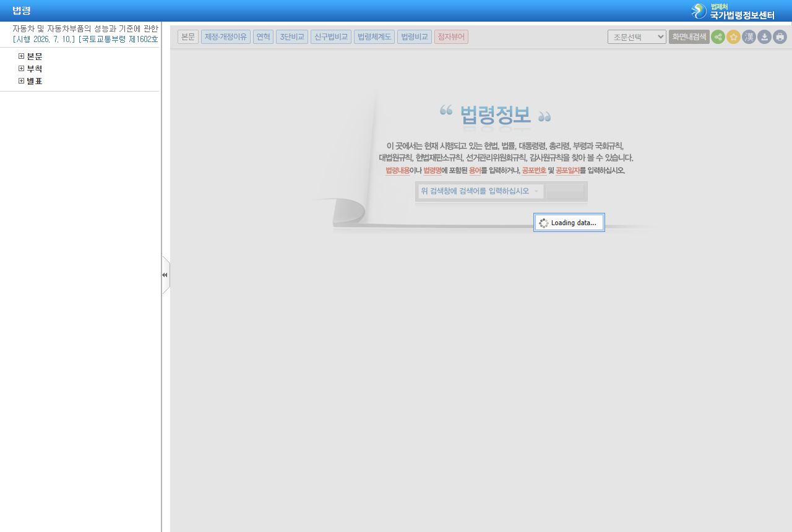Click the Loading data... indicator
This screenshot has height=532, width=792.
pyautogui.click(x=569, y=223)
